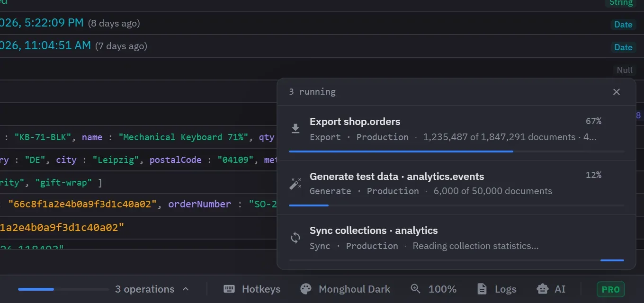Click the magic wand icon for Generate test data
644x303 pixels.
tap(295, 184)
